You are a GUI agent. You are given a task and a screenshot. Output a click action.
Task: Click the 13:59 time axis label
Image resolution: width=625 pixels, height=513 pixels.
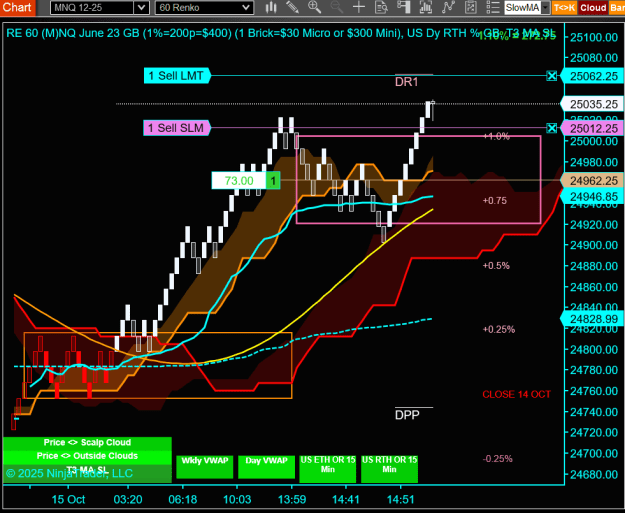(x=292, y=499)
